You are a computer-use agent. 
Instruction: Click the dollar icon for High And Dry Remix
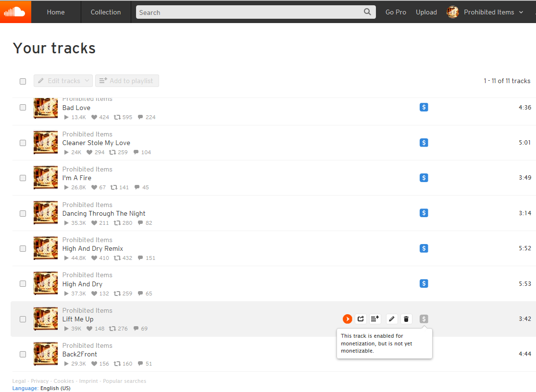pos(424,248)
